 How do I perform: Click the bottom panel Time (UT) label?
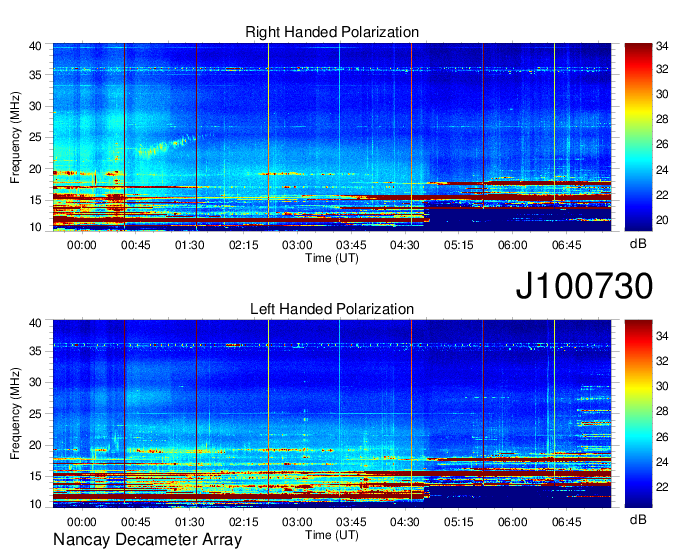pyautogui.click(x=332, y=535)
